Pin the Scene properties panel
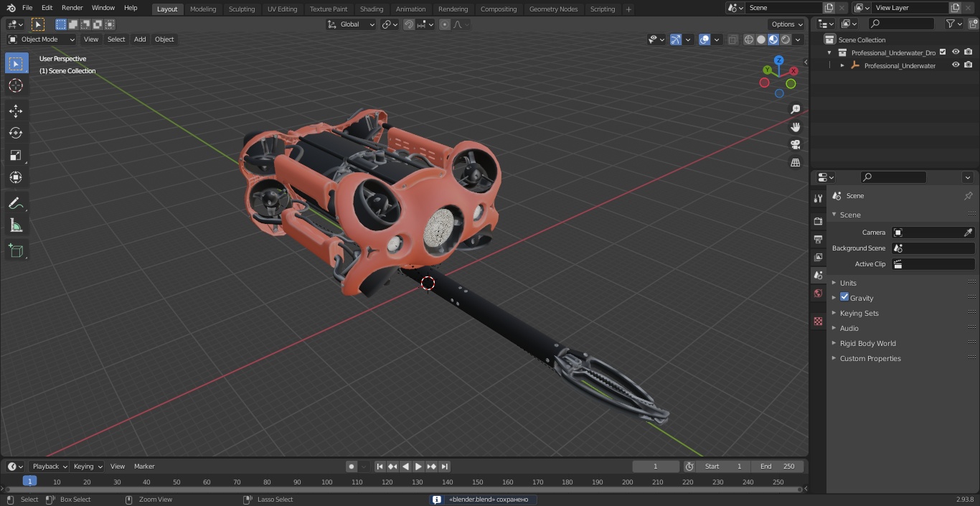The width and height of the screenshot is (980, 506). click(968, 196)
